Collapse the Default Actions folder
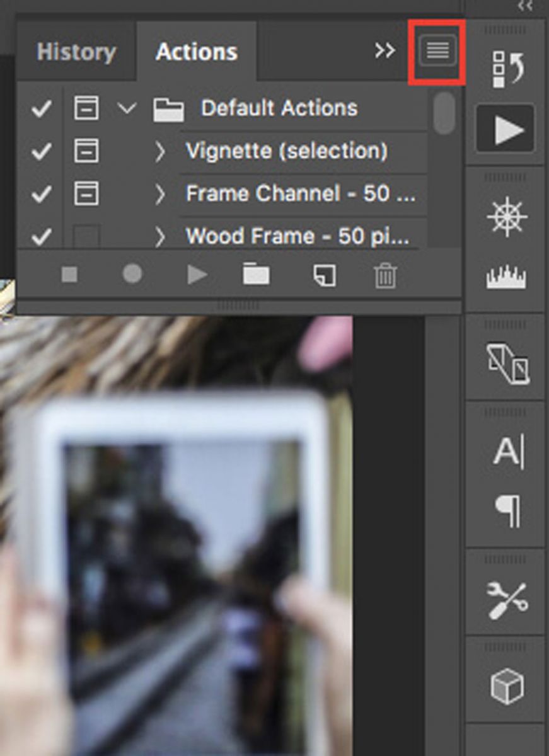549x756 pixels. [127, 109]
